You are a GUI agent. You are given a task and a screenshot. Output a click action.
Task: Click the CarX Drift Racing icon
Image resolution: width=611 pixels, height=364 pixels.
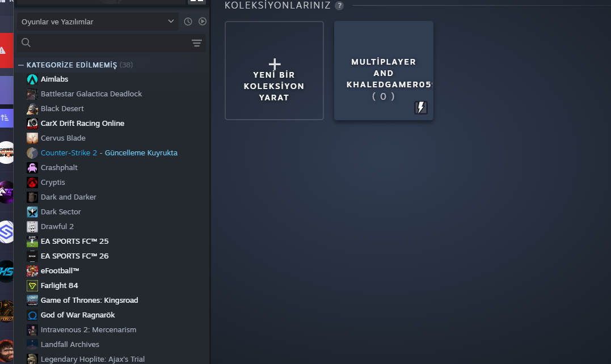tap(32, 124)
